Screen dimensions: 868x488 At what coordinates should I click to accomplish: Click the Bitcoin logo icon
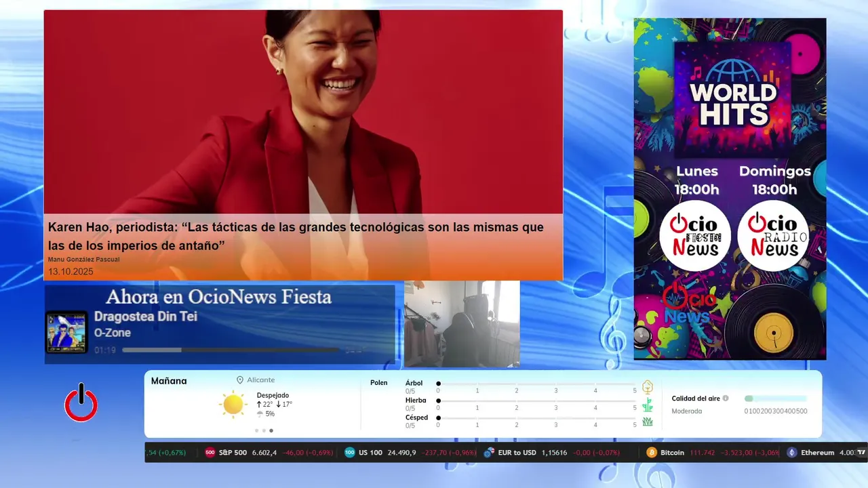pyautogui.click(x=652, y=453)
